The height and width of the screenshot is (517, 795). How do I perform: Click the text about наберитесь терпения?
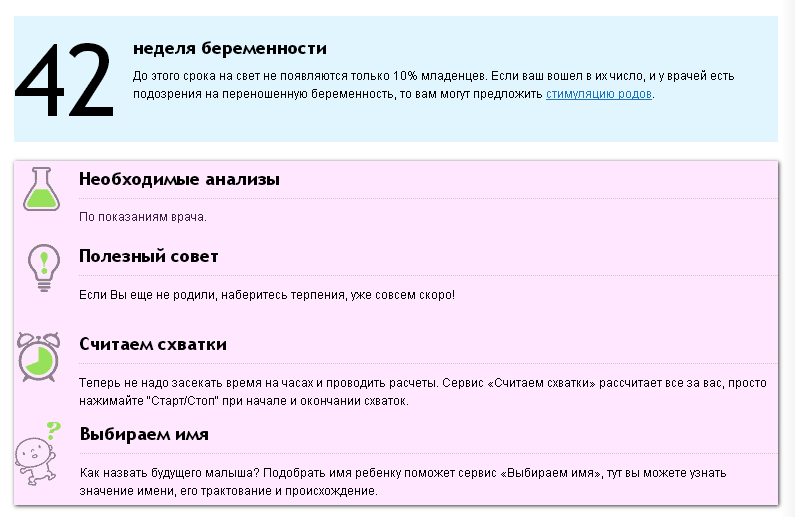click(x=267, y=295)
